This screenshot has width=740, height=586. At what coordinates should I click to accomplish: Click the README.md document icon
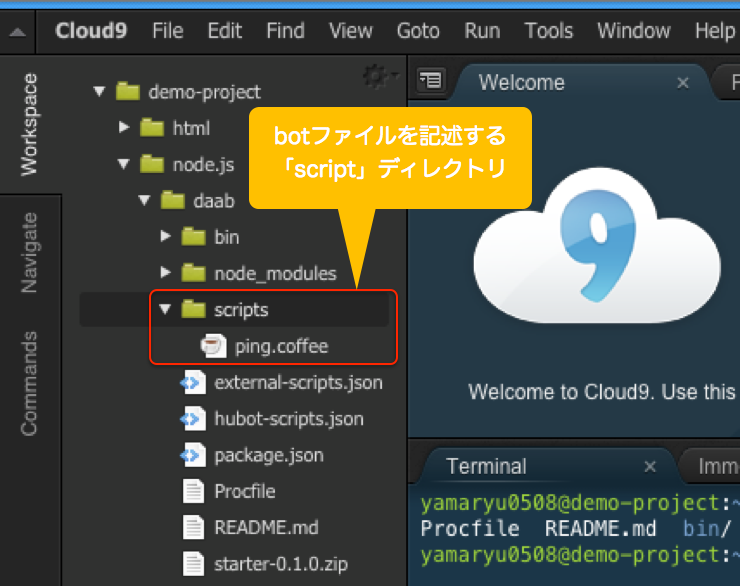(x=193, y=527)
